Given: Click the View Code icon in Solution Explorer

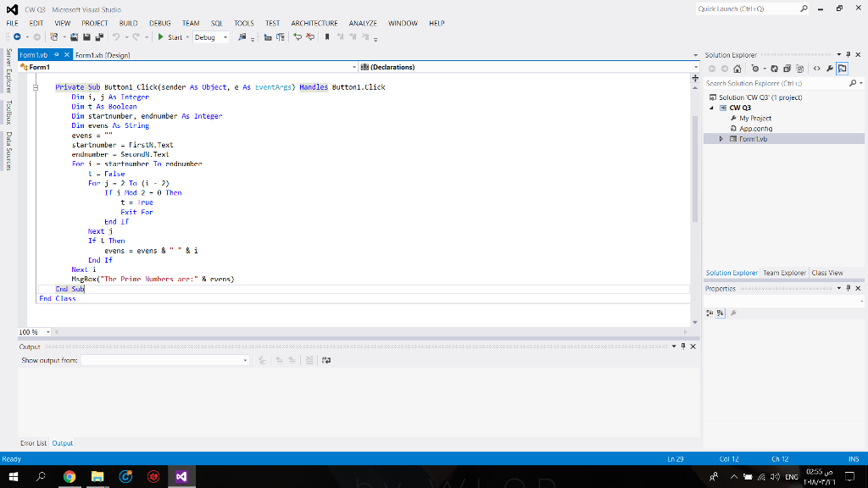Looking at the screenshot, I should pyautogui.click(x=816, y=69).
